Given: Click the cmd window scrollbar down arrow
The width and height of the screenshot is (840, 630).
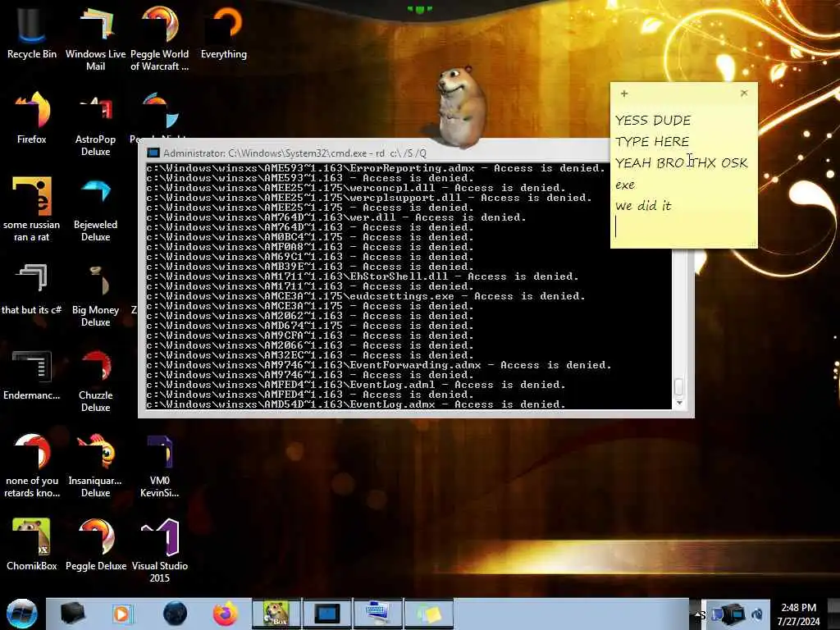Looking at the screenshot, I should pyautogui.click(x=679, y=403).
